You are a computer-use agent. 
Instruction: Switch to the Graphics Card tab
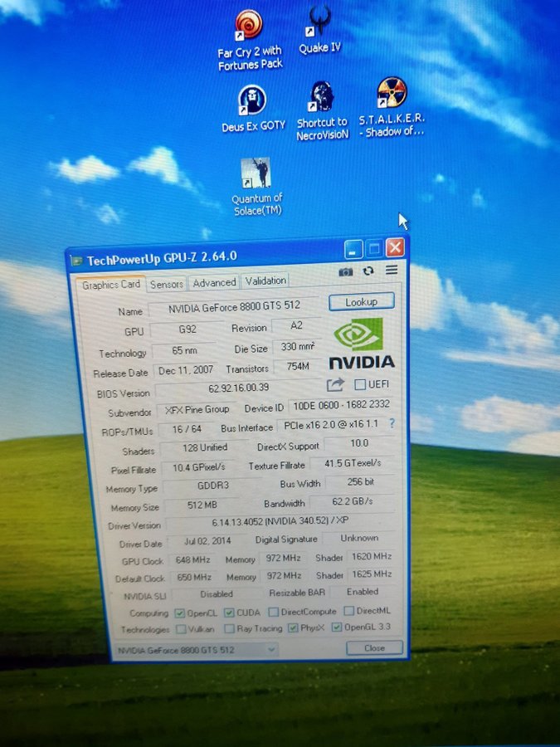(x=111, y=285)
